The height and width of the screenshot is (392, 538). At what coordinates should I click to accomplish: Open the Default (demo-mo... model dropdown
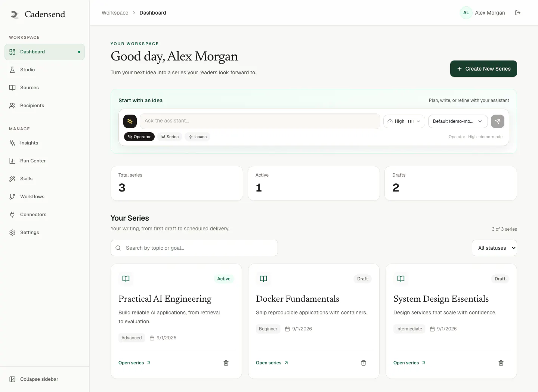pos(458,121)
